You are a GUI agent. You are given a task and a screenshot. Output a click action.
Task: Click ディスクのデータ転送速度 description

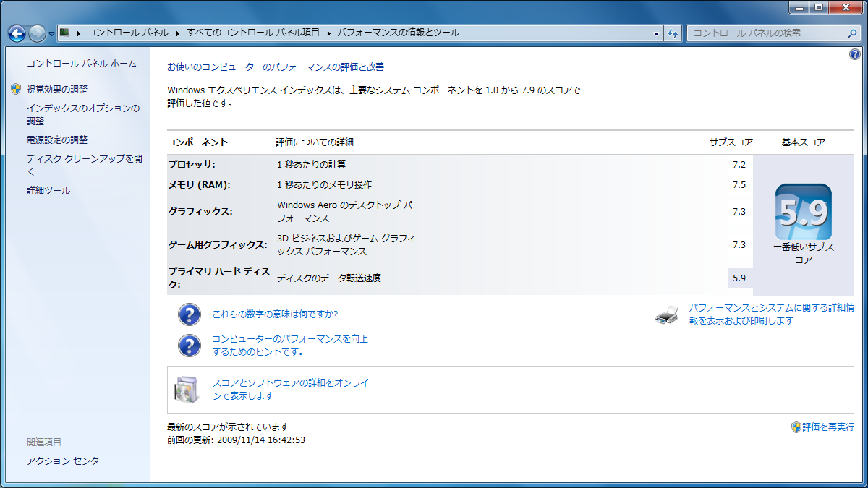click(329, 278)
